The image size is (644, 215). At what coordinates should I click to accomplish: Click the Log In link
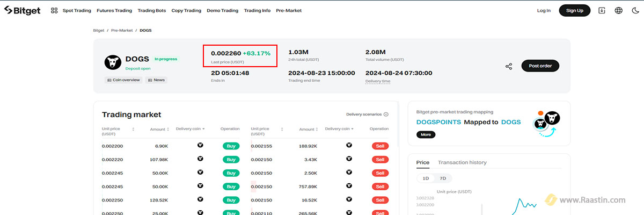coord(544,10)
